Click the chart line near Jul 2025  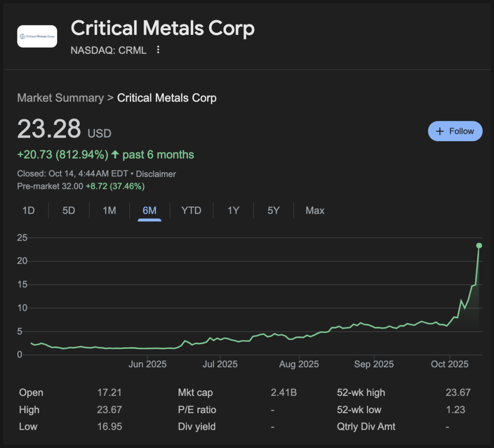220,338
